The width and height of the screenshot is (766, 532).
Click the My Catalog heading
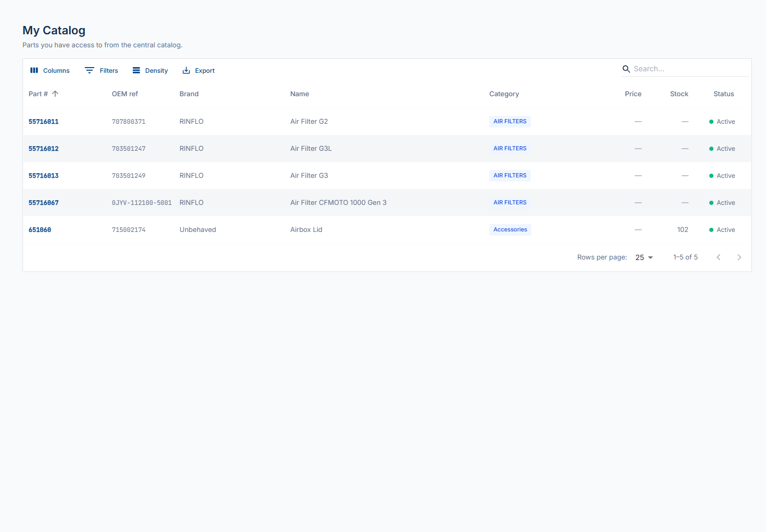pos(54,30)
